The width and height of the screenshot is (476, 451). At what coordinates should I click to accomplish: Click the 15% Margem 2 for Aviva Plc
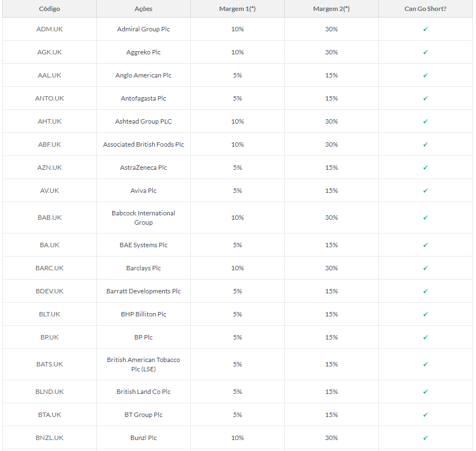tap(331, 191)
